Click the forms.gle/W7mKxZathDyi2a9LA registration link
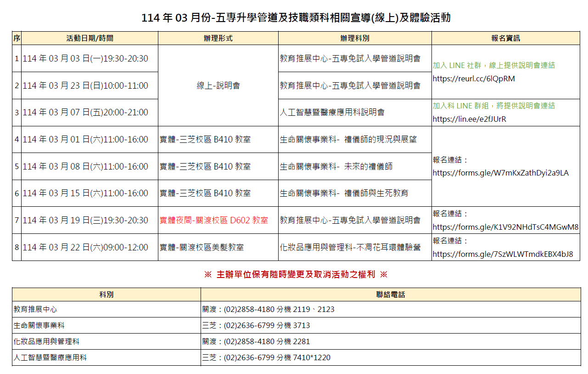The image size is (588, 374). click(500, 173)
